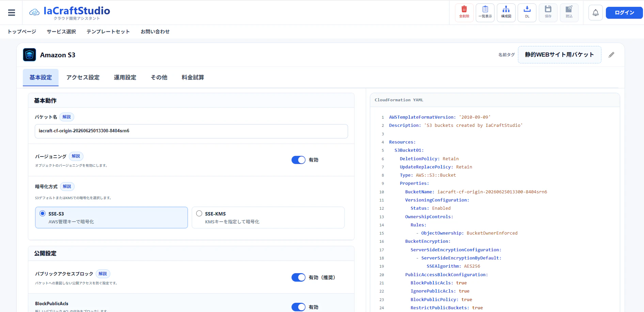Click the DeletionPolicy: Retain YAML line

(x=429, y=159)
